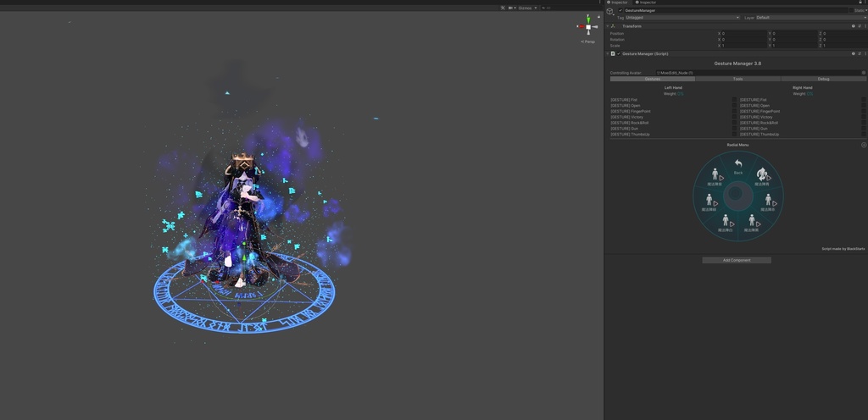868x420 pixels.
Task: Enable Left Hand Open gesture checkbox
Action: (x=735, y=106)
